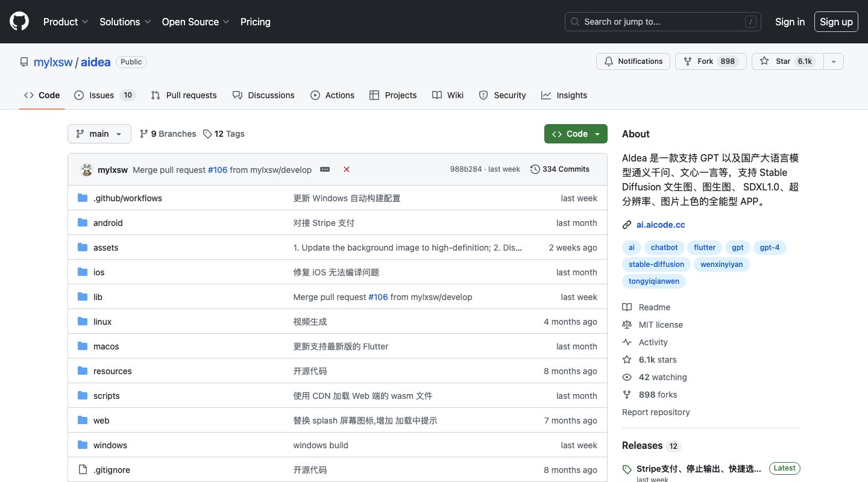Screen dimensions: 868x482
Task: Go to the Pricing page
Action: [x=256, y=22]
